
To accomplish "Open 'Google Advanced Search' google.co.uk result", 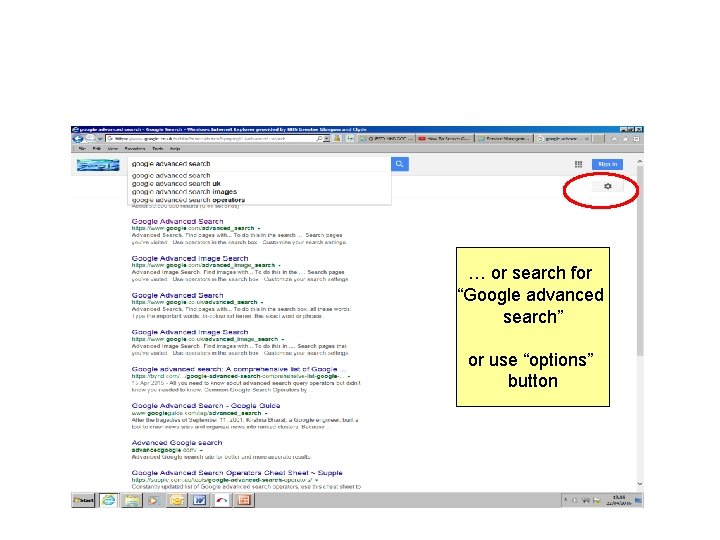I will tap(177, 295).
